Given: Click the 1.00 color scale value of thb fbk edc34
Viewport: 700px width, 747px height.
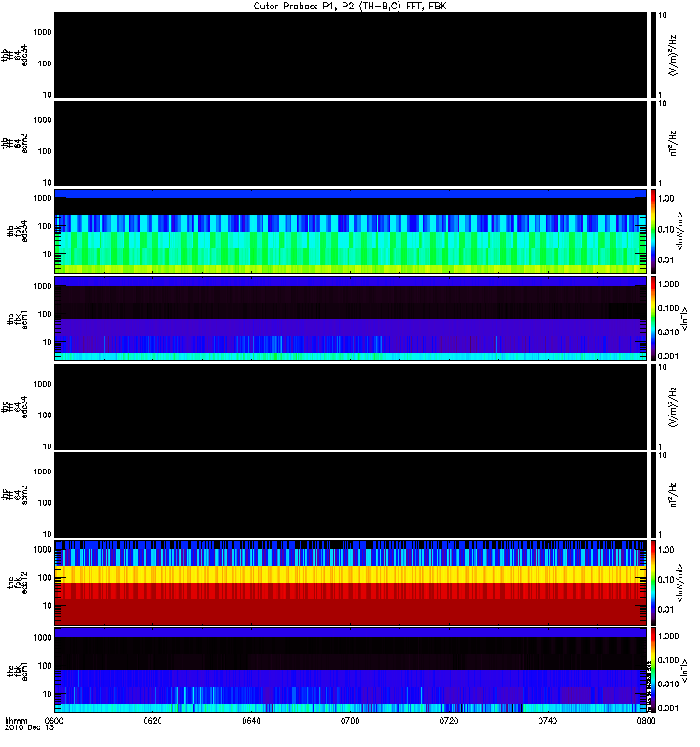Looking at the screenshot, I should pos(666,199).
